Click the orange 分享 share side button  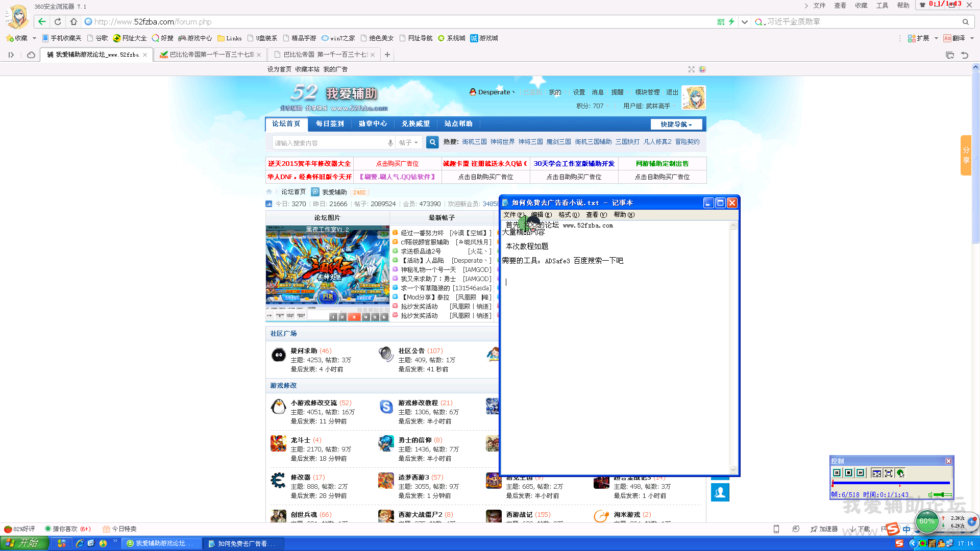[966, 155]
